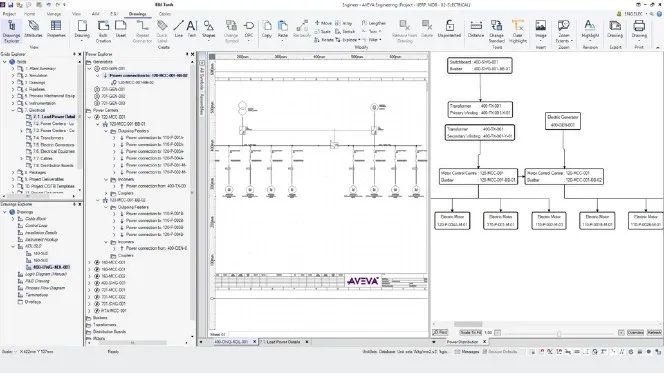This screenshot has height=373, width=664.
Task: Expand the 7.7 Cables node
Action: [22, 158]
